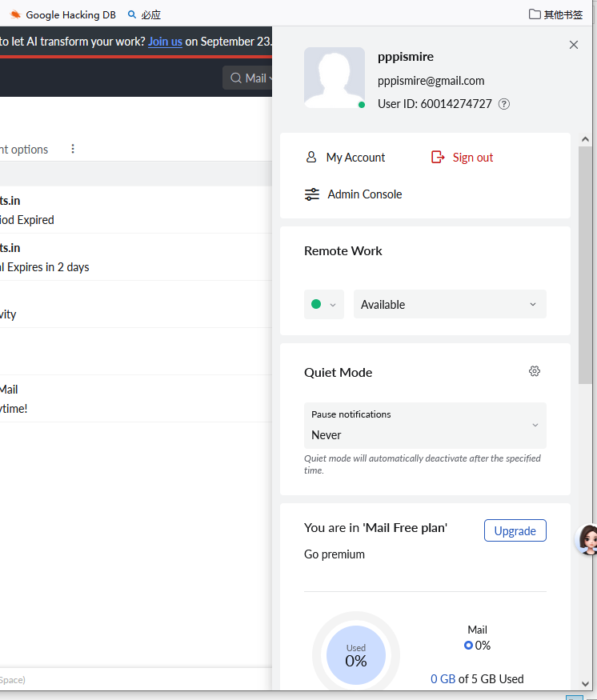Click the My Account person icon
Image resolution: width=597 pixels, height=700 pixels.
point(311,157)
